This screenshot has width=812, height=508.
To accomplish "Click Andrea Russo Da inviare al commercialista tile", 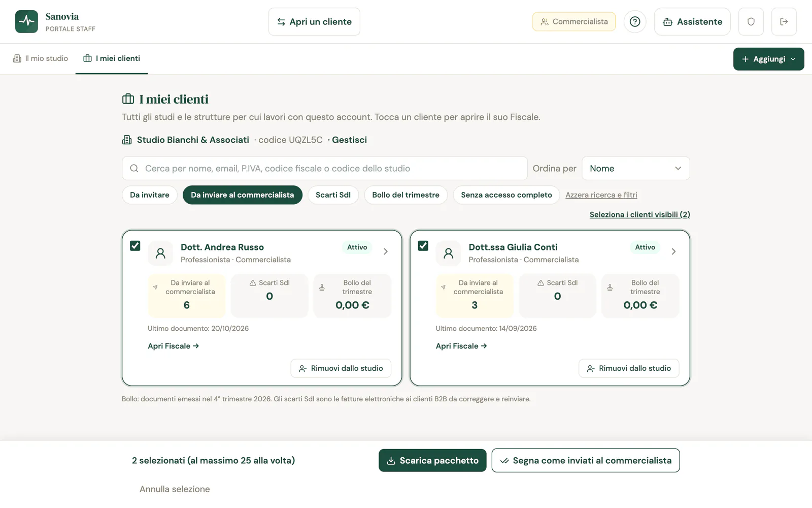I will 186,296.
